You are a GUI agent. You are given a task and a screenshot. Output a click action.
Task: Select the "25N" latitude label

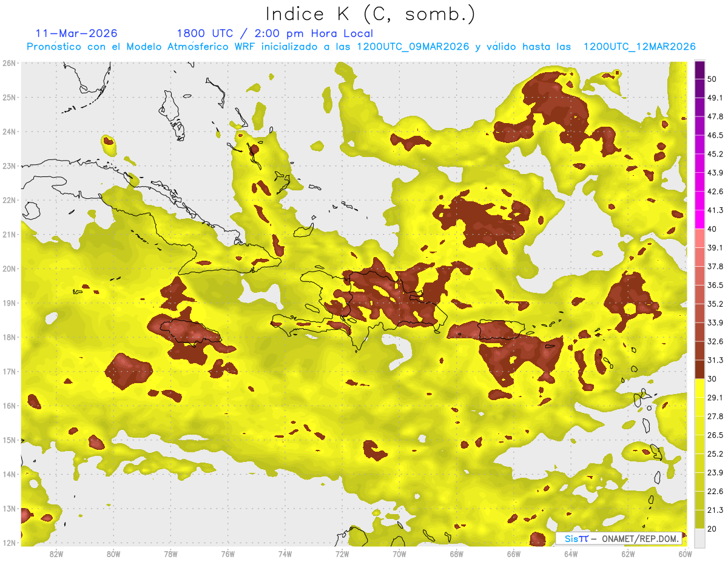(x=10, y=98)
